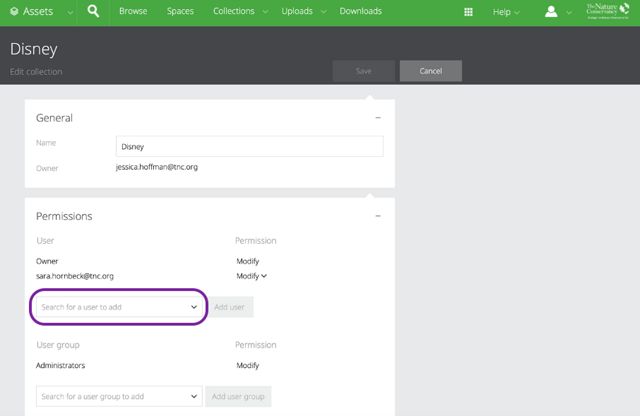640x416 pixels.
Task: Open the Help dropdown menu
Action: click(x=507, y=12)
